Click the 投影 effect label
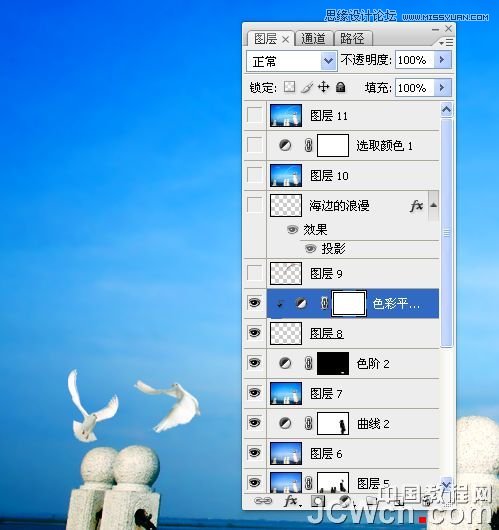 tap(333, 249)
